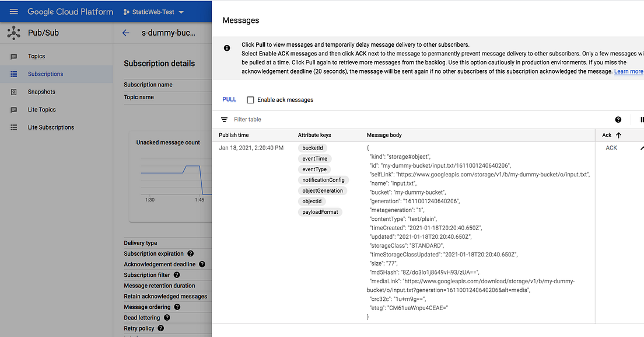Open the Learn more link

[x=628, y=71]
